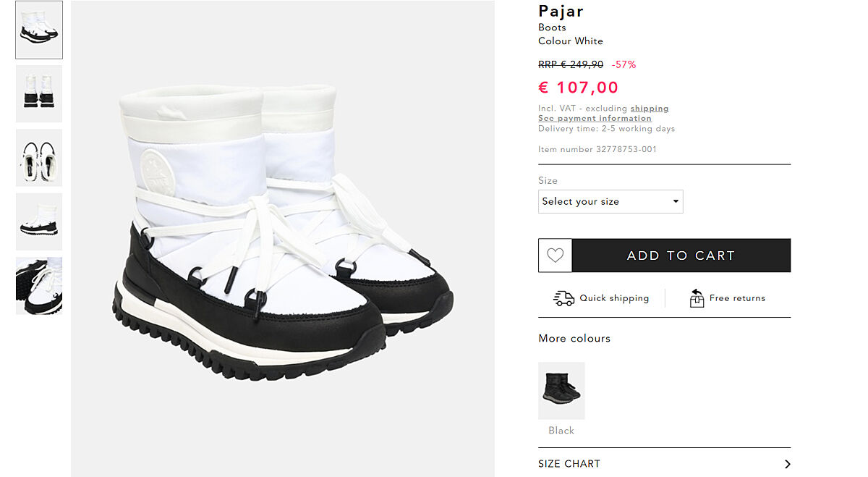Open See payment information link
The image size is (868, 477).
click(595, 119)
